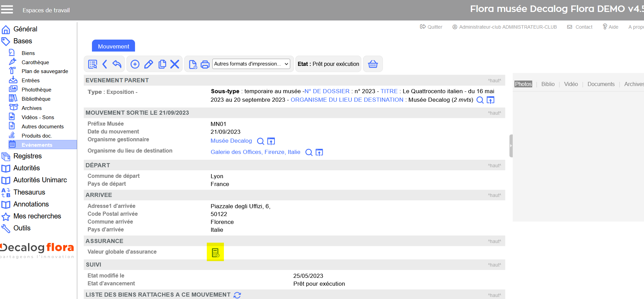The image size is (644, 299).
Task: Jump to top from Départ section
Action: click(494, 166)
